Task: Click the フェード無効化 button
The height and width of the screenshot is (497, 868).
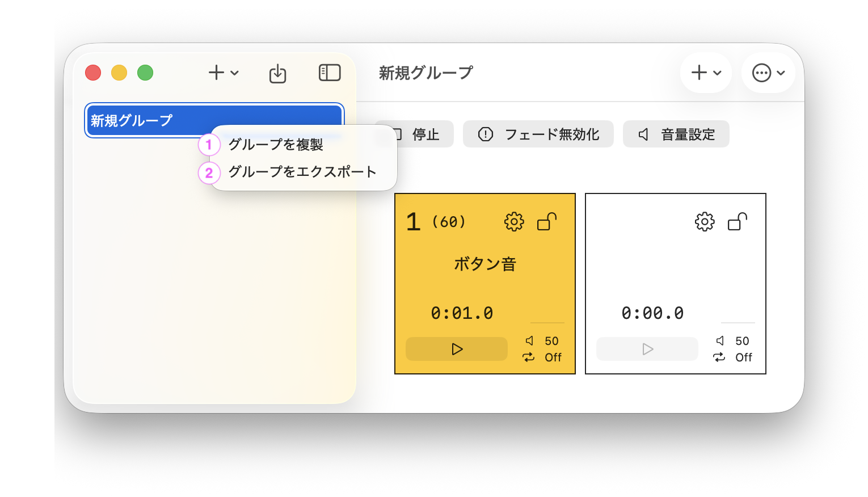Action: coord(538,134)
